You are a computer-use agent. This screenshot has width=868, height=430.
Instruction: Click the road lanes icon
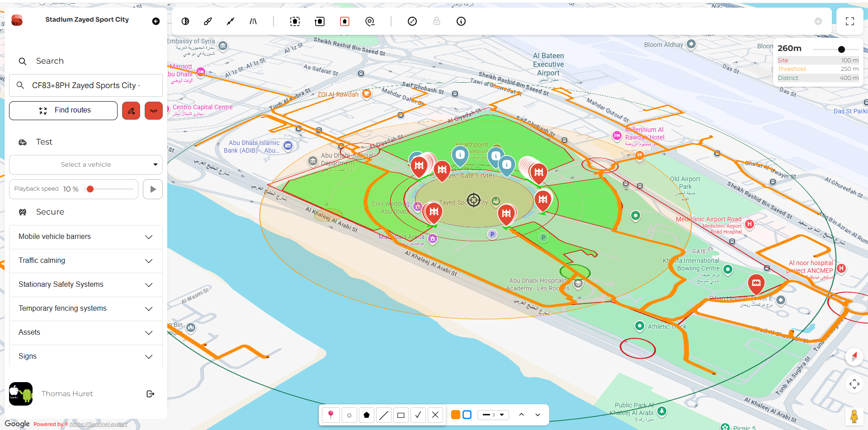tap(253, 21)
